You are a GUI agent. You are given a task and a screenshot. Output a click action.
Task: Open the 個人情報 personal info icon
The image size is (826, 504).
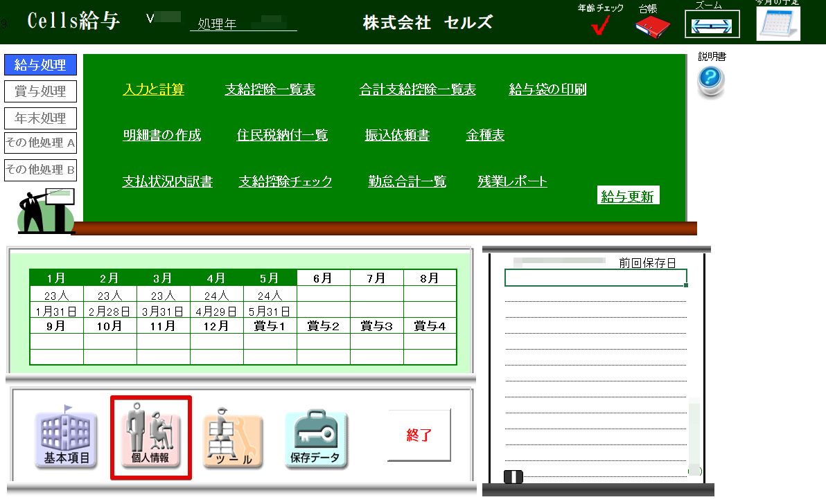(x=150, y=438)
